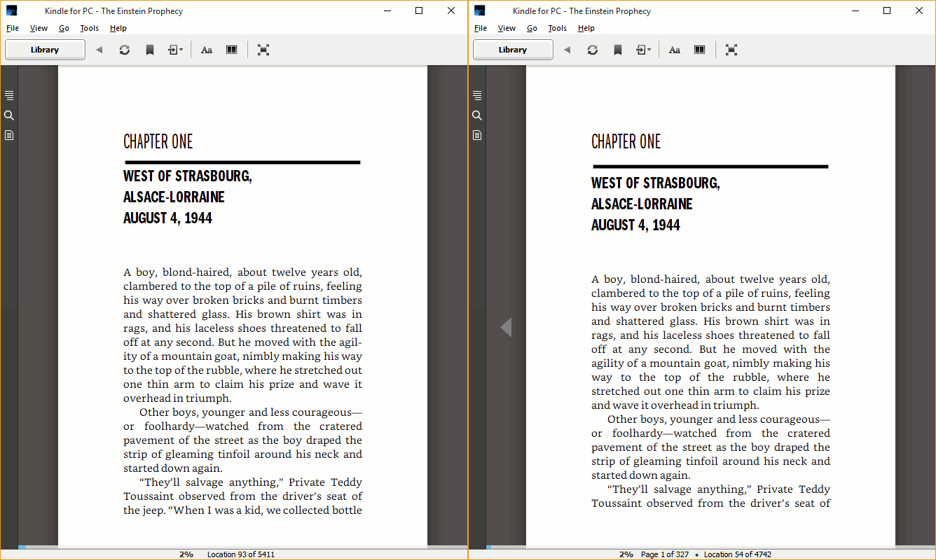
Task: Click the back arrow in the left Kindle window toolbar
Action: 99,50
